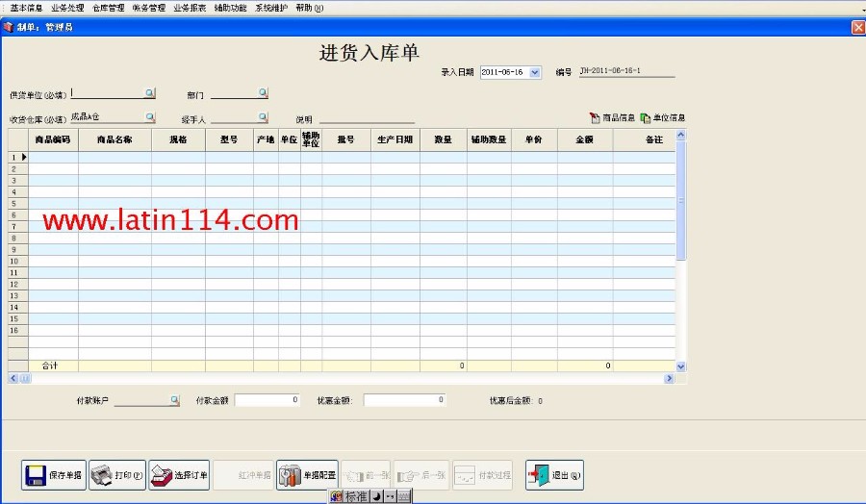Image resolution: width=866 pixels, height=504 pixels.
Task: Open warehouse lookup next to 收货仓库
Action: tap(150, 117)
